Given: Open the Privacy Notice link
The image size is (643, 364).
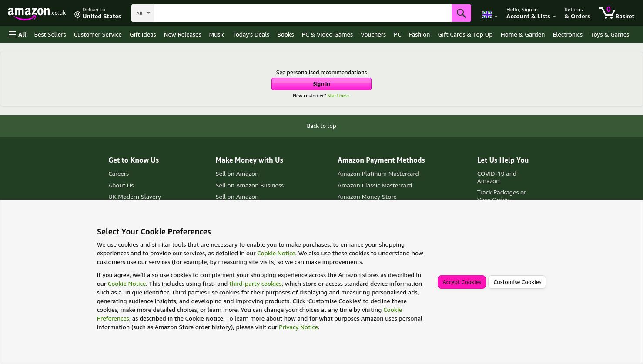Looking at the screenshot, I should point(298,327).
